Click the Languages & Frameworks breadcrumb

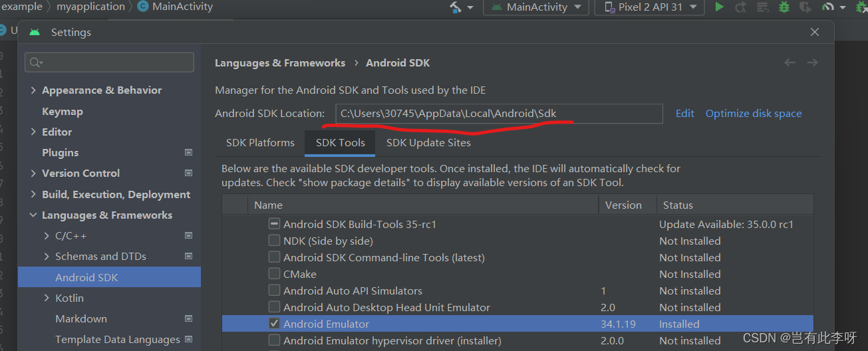(280, 62)
